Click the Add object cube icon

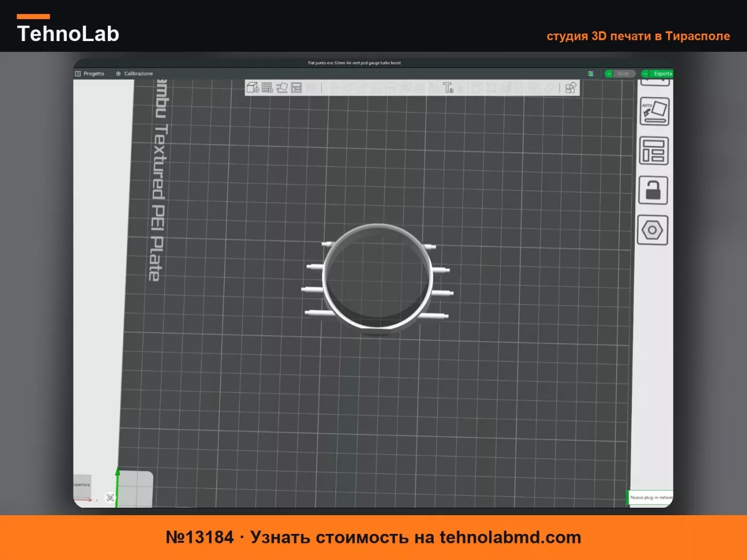(x=253, y=87)
